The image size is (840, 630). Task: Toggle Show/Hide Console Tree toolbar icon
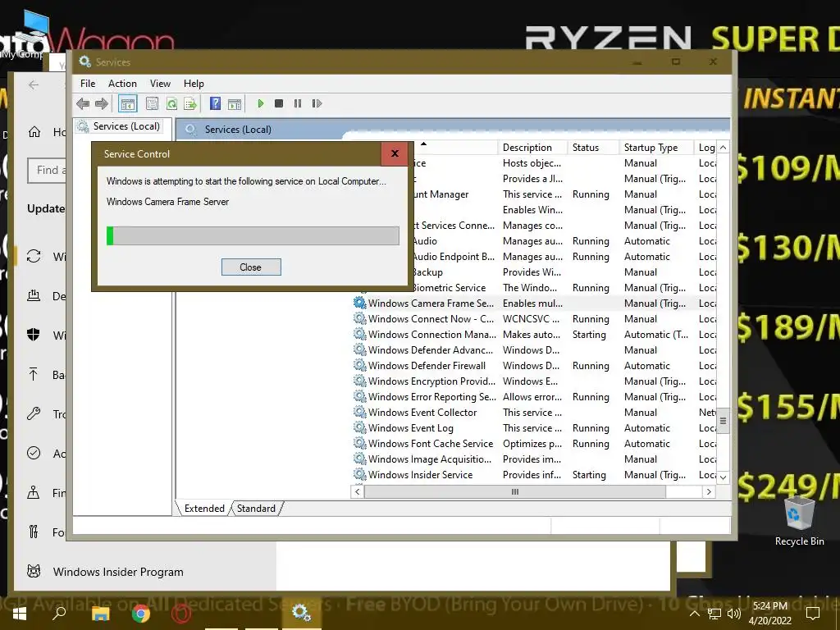click(127, 103)
